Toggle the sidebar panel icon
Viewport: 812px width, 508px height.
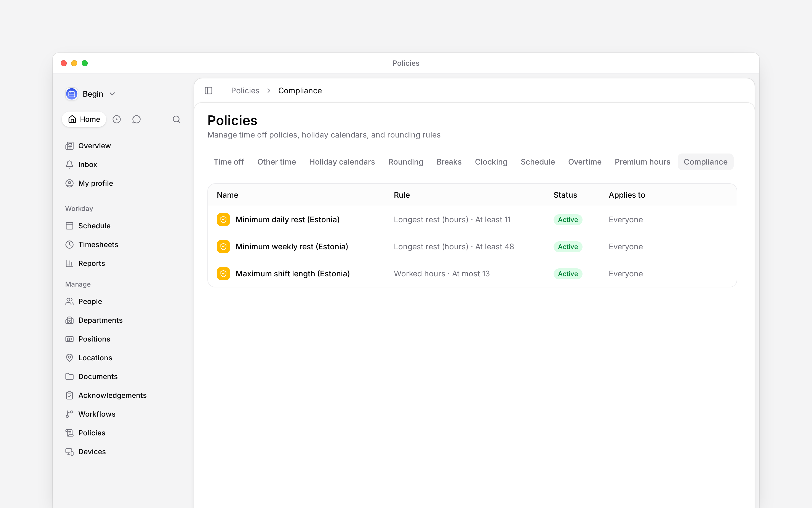(208, 91)
